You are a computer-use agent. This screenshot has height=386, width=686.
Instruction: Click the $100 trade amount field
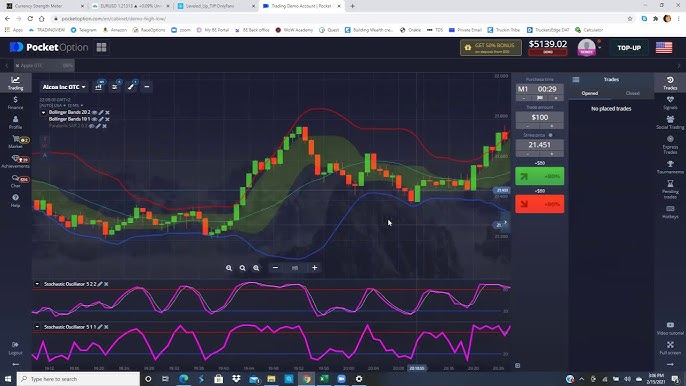pyautogui.click(x=539, y=117)
